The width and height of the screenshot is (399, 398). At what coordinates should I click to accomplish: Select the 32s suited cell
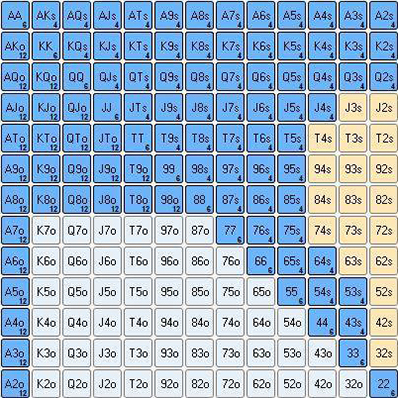[384, 353]
